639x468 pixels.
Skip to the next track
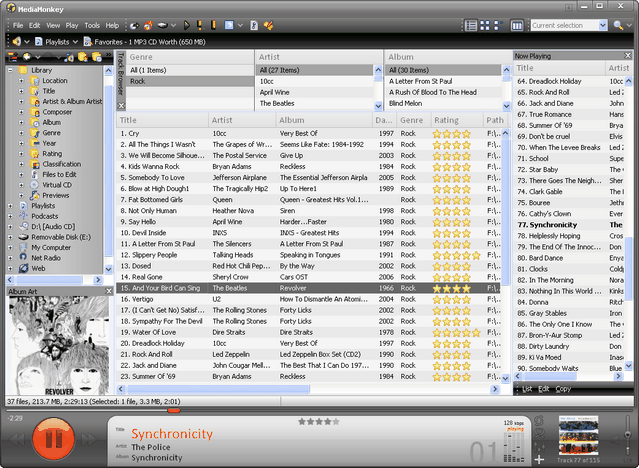90,439
